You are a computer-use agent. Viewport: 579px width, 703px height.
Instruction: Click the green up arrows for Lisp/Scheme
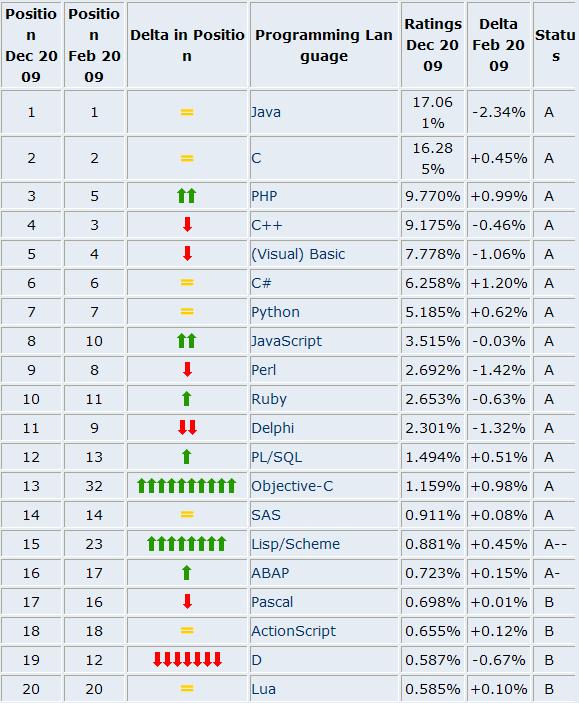click(187, 543)
